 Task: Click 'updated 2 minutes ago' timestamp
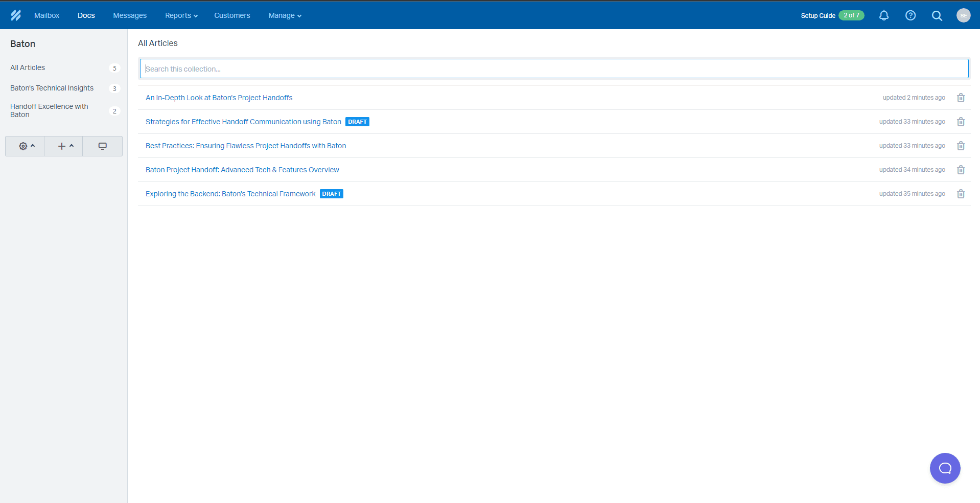[914, 98]
